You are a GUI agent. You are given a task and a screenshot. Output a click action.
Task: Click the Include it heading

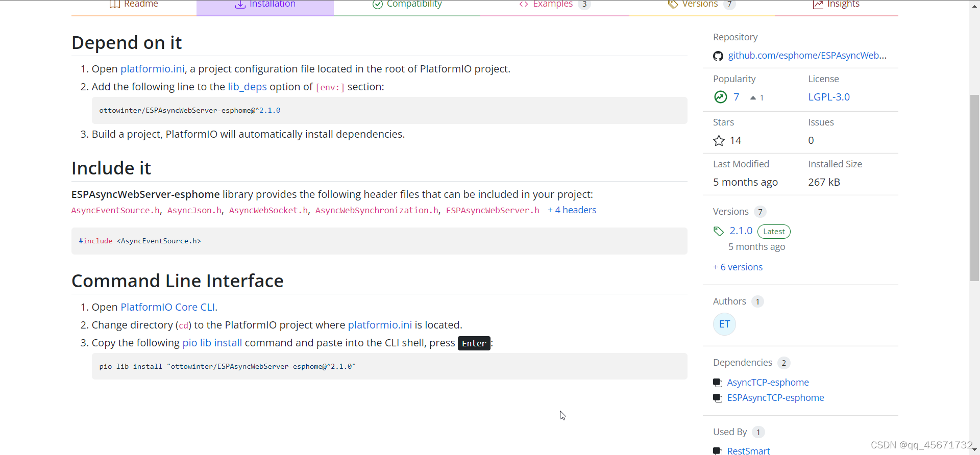coord(111,168)
